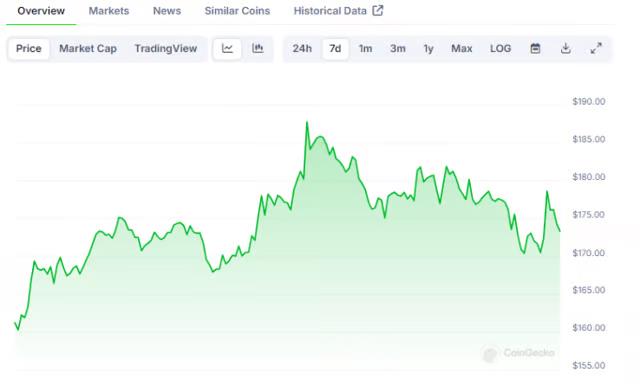Switch to line chart view icon

click(x=227, y=49)
